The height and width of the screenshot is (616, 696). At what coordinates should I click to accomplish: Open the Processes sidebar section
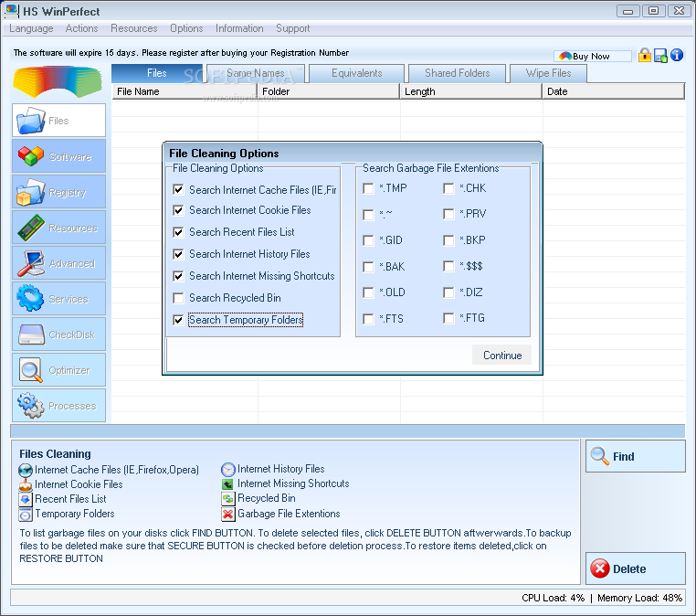coord(58,406)
